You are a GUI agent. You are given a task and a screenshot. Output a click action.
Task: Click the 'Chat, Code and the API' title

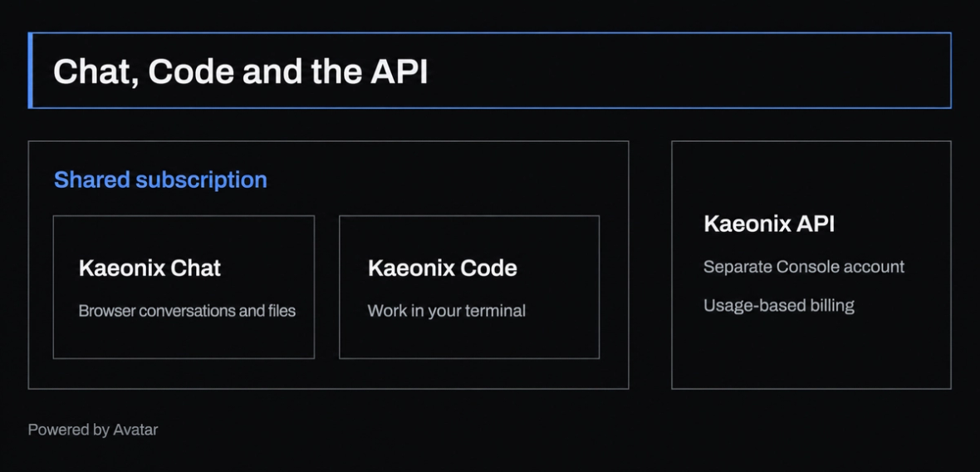pyautogui.click(x=241, y=71)
